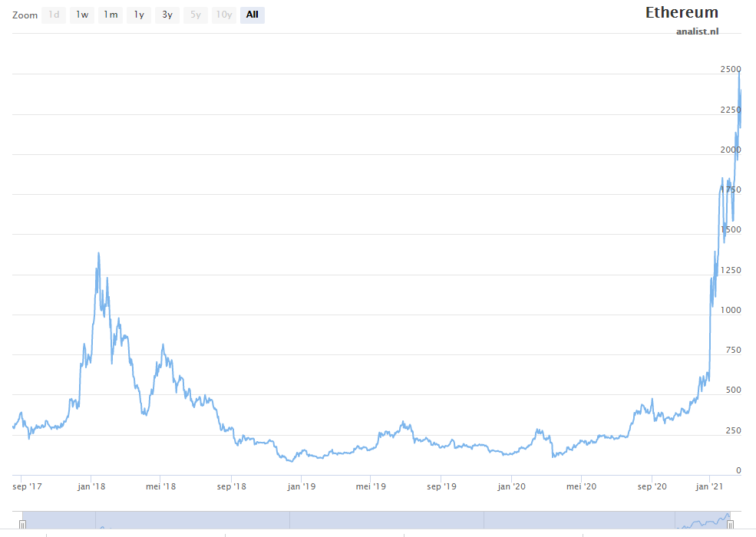Image resolution: width=756 pixels, height=537 pixels.
Task: Click the 750 y-axis label
Action: click(733, 350)
